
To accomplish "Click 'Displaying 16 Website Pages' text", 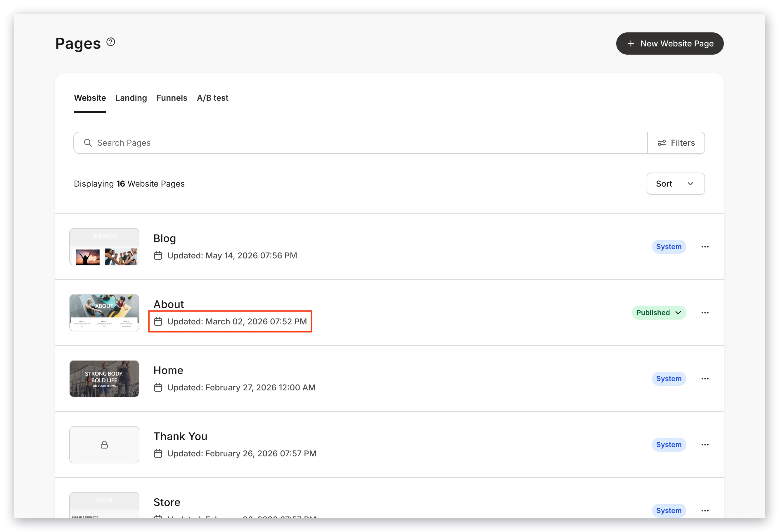I will point(129,184).
